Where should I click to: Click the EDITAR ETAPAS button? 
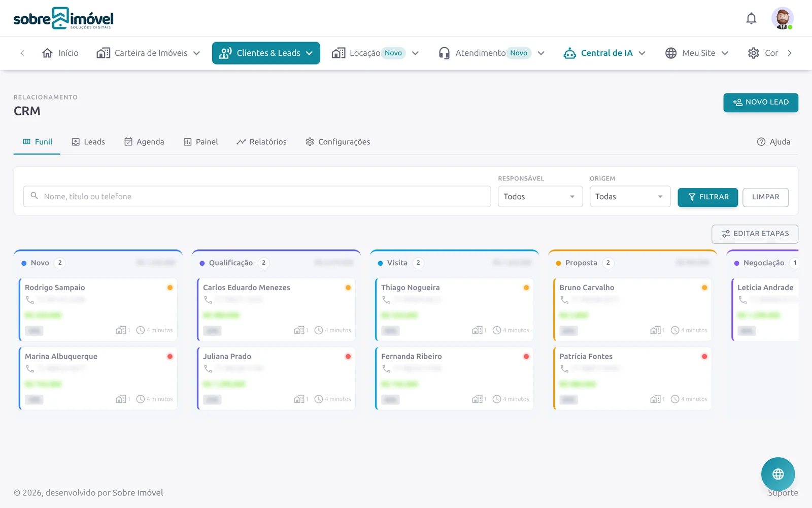pos(755,234)
